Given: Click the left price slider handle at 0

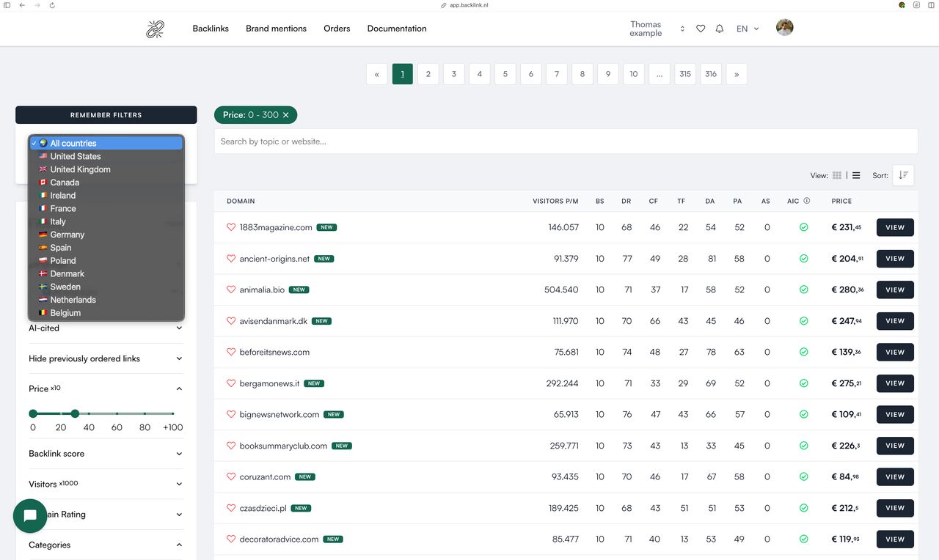Looking at the screenshot, I should (33, 413).
